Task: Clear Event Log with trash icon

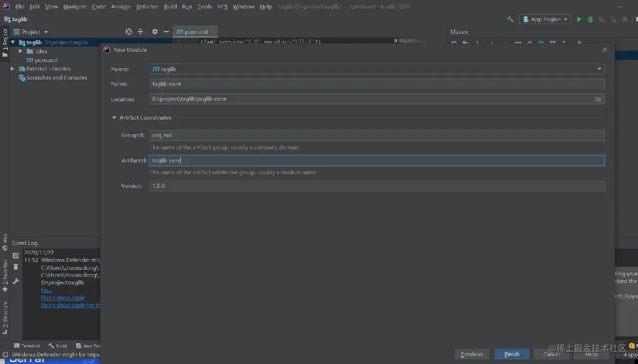Action: pyautogui.click(x=16, y=267)
